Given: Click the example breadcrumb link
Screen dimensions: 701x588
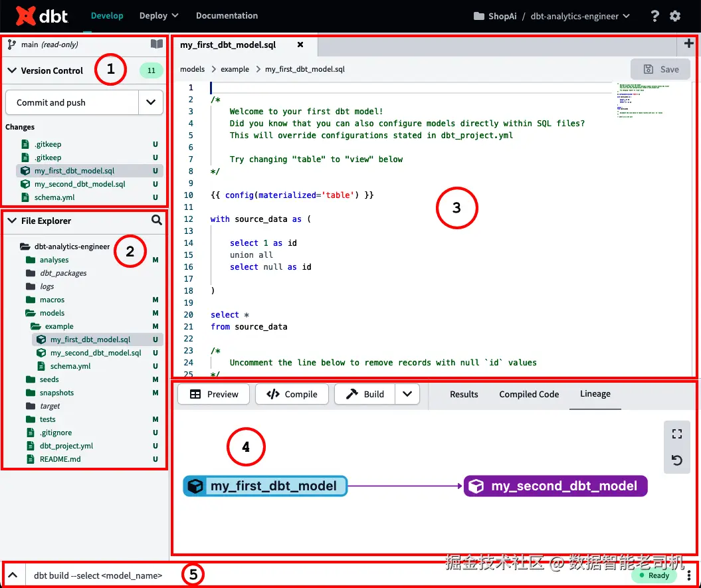Looking at the screenshot, I should coord(235,69).
